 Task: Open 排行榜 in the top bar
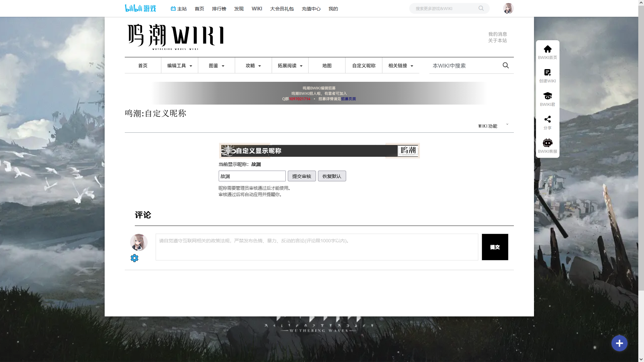(219, 9)
